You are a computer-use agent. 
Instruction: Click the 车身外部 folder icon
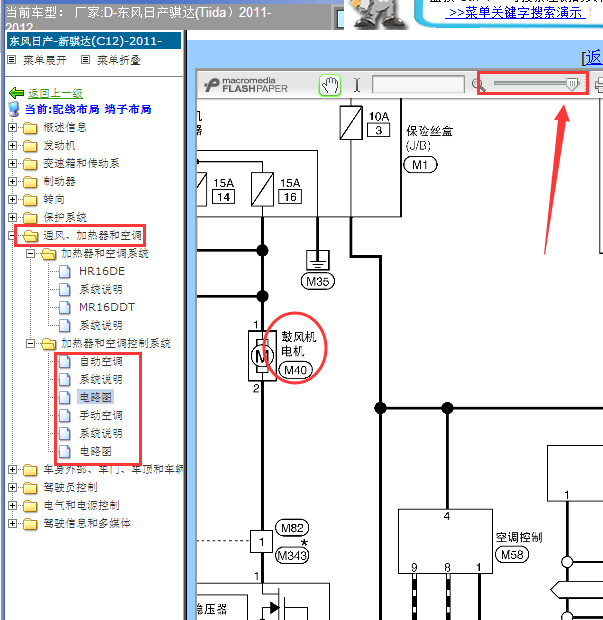[x=30, y=470]
